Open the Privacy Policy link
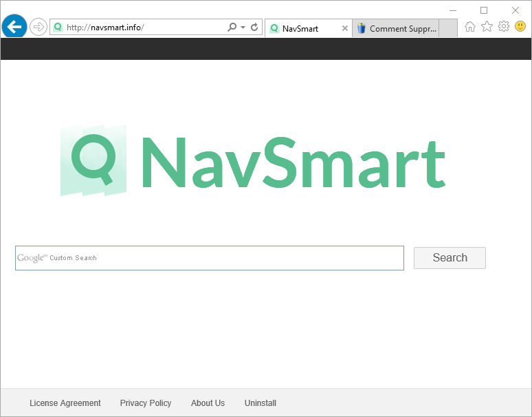This screenshot has height=417, width=532. pos(146,403)
